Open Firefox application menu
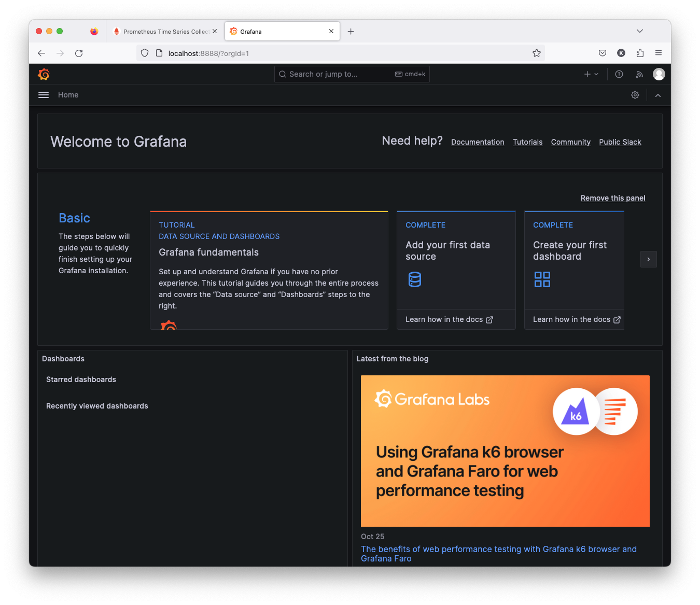 pyautogui.click(x=659, y=53)
